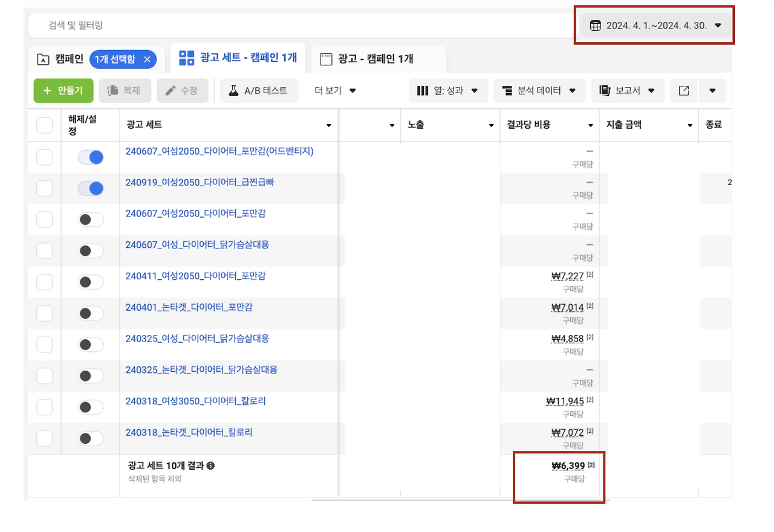774x532 pixels.
Task: Open the A/B 테스트 tool
Action: click(258, 90)
